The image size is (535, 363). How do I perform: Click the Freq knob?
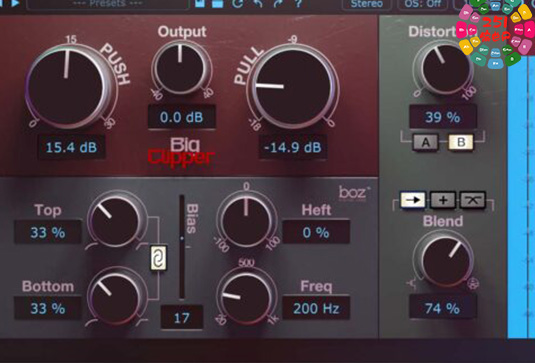pyautogui.click(x=246, y=297)
